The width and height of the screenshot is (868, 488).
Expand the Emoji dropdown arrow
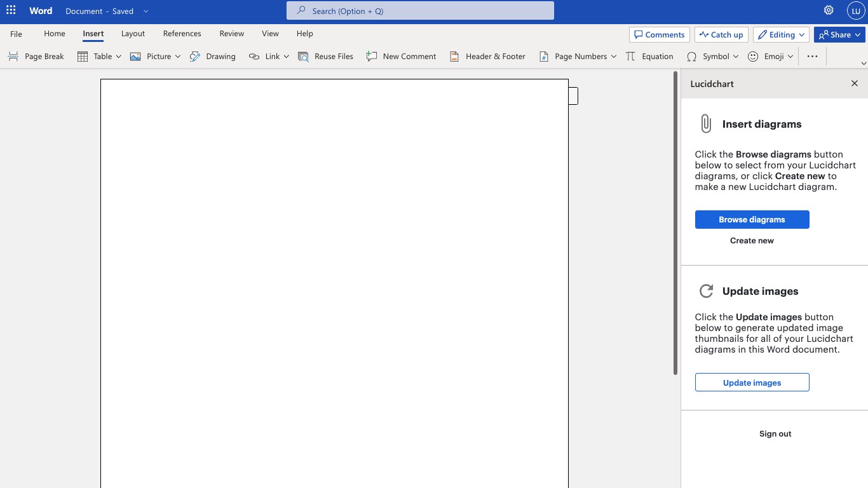click(x=790, y=57)
